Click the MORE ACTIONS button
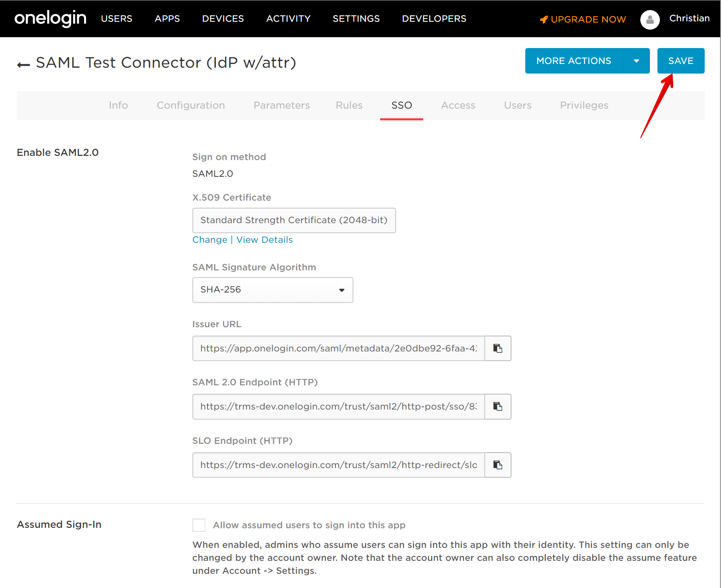The width and height of the screenshot is (721, 588). click(x=574, y=61)
